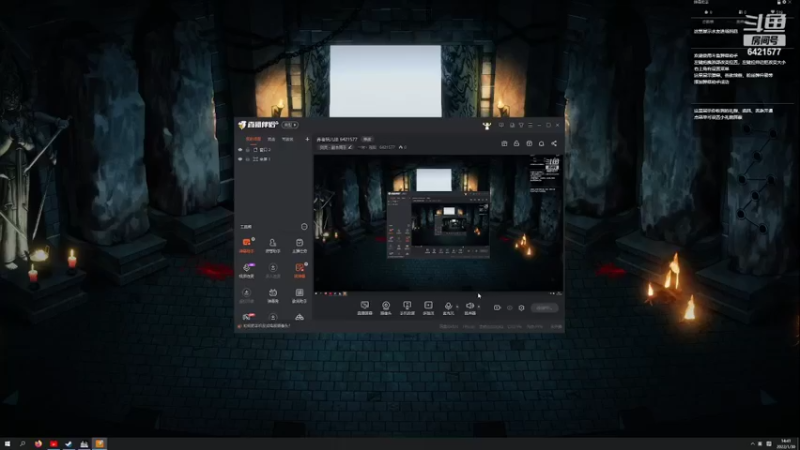Click the start streaming button
The image size is (800, 450).
(544, 308)
